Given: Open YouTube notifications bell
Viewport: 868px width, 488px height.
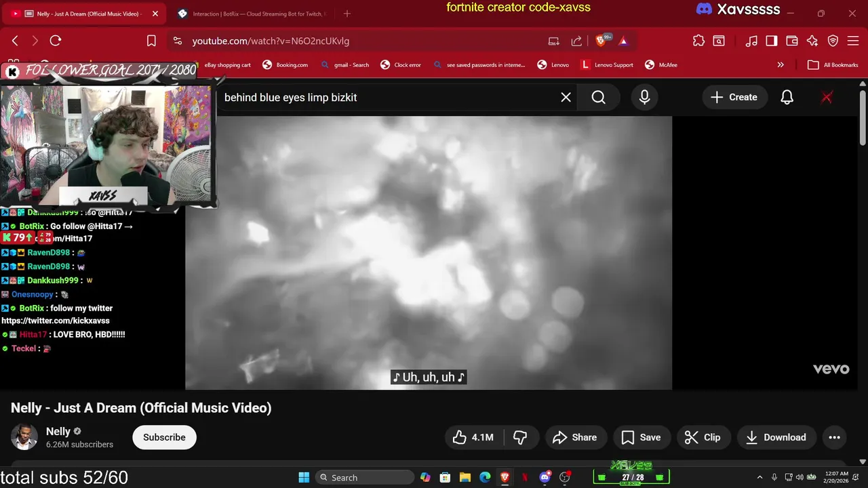Looking at the screenshot, I should pos(787,97).
